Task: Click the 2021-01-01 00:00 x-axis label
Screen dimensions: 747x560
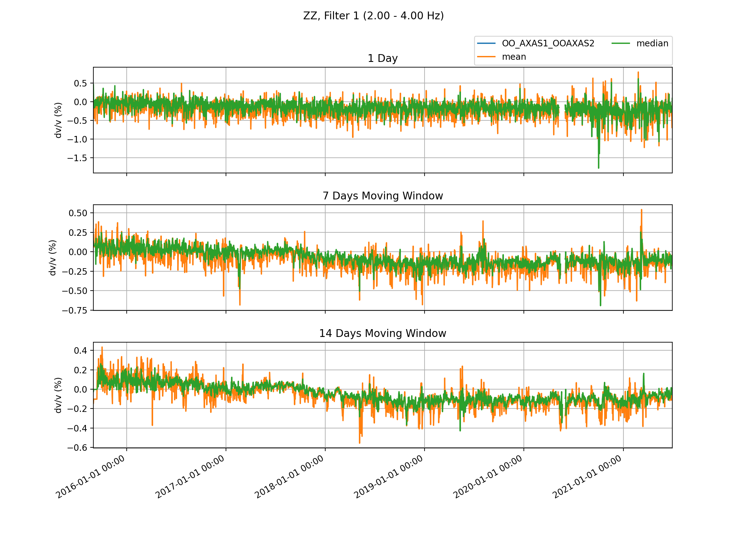Action: pyautogui.click(x=587, y=477)
